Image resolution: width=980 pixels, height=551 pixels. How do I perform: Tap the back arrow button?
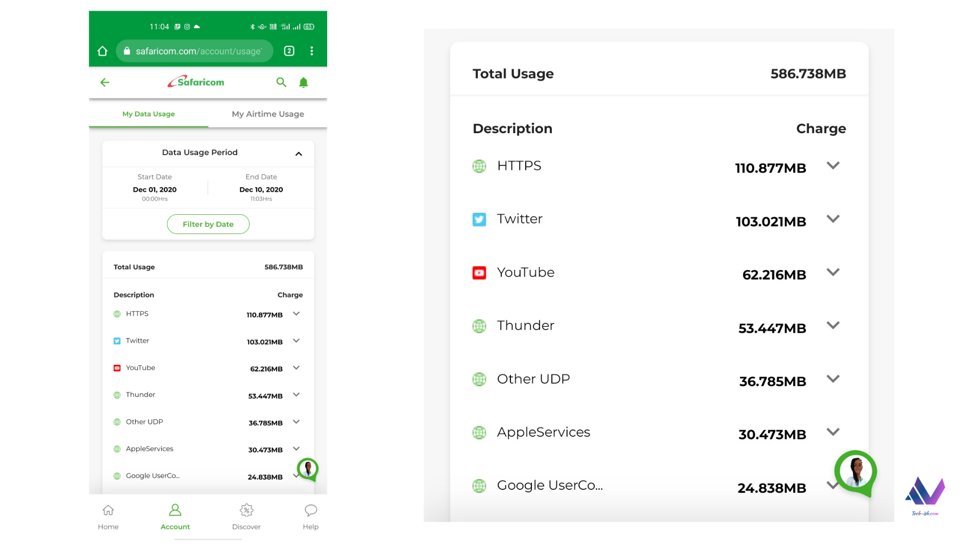point(106,82)
